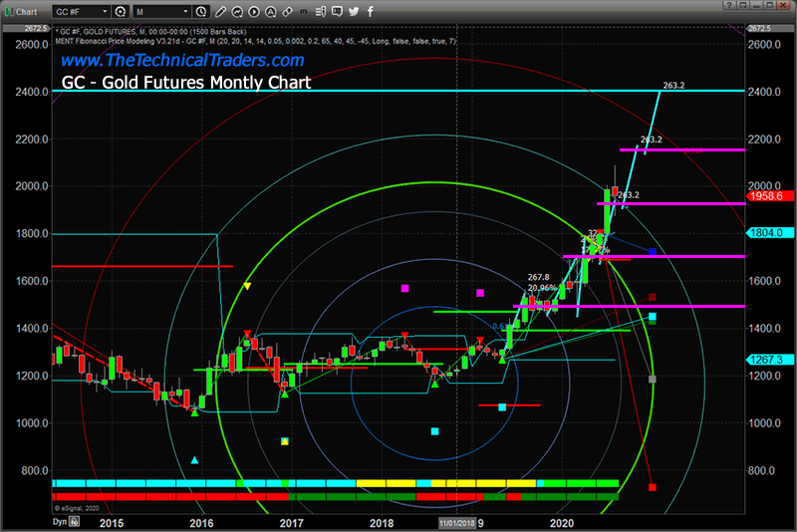The image size is (797, 532).
Task: Share the chart via the Twitter icon
Action: (x=354, y=11)
